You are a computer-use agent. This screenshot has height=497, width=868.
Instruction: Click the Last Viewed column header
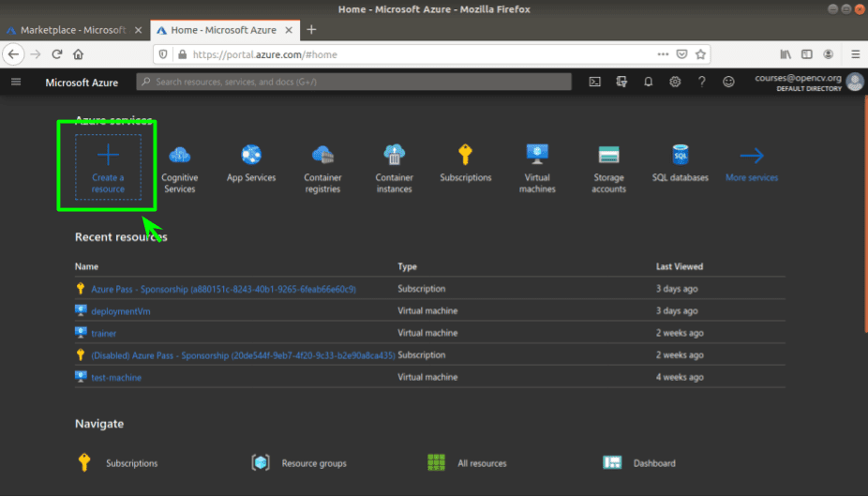pos(680,266)
